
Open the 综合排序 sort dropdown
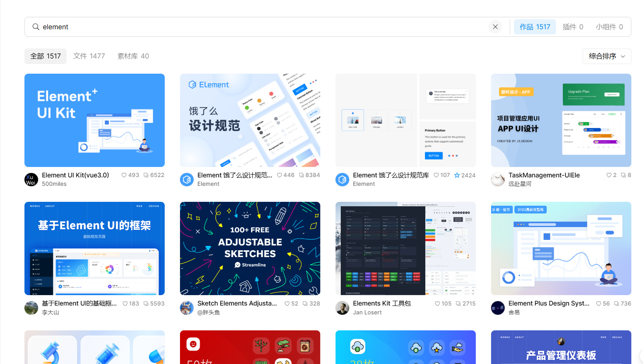[x=607, y=56]
